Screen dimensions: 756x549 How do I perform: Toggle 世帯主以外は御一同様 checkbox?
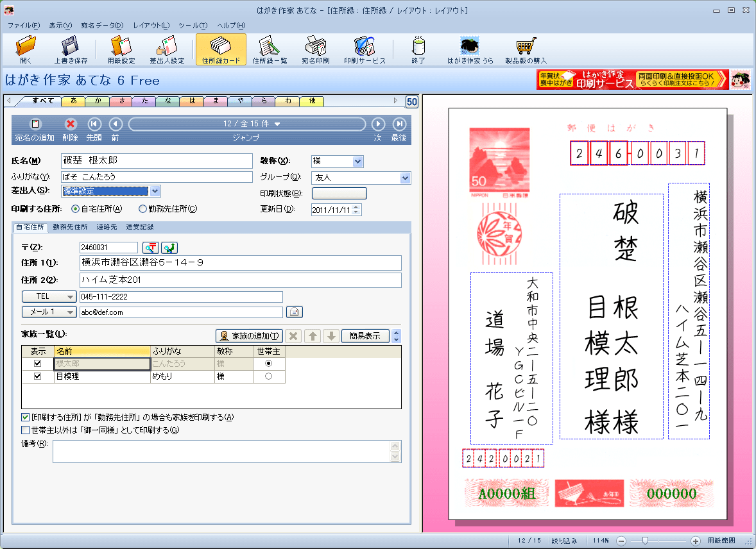coord(26,430)
